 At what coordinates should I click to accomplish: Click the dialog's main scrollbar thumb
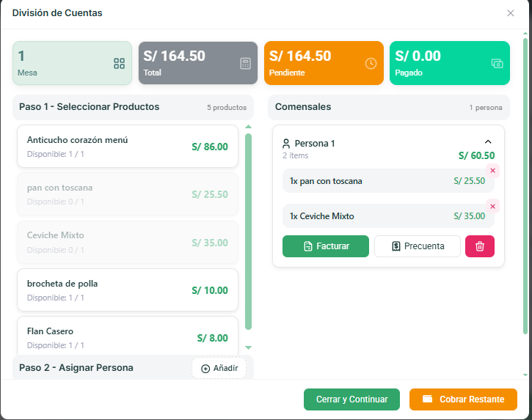pos(525,185)
